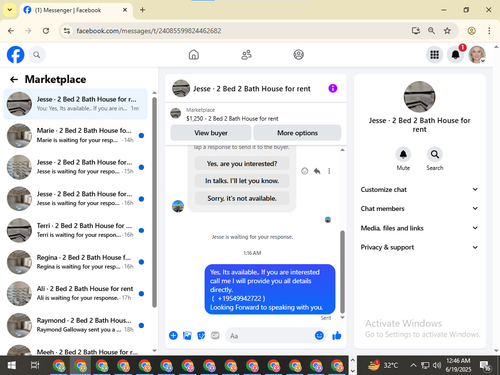Expand Customize chat section
This screenshot has width=500, height=375.
(419, 189)
